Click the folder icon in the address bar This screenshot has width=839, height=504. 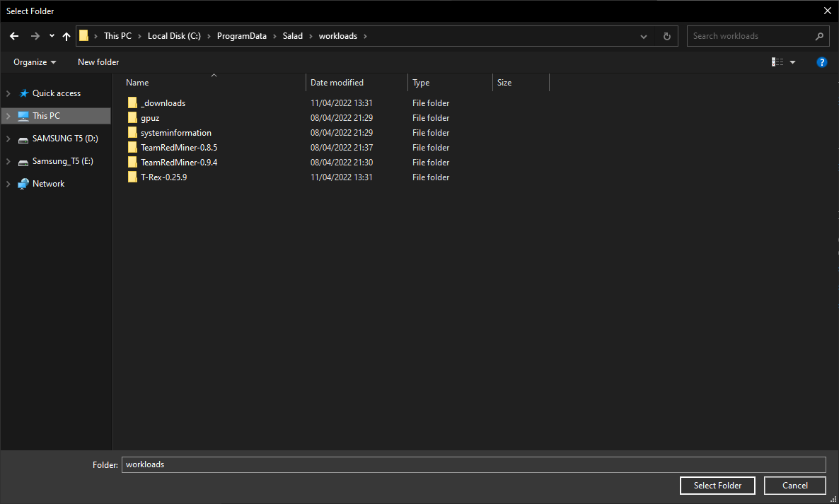[x=84, y=36]
